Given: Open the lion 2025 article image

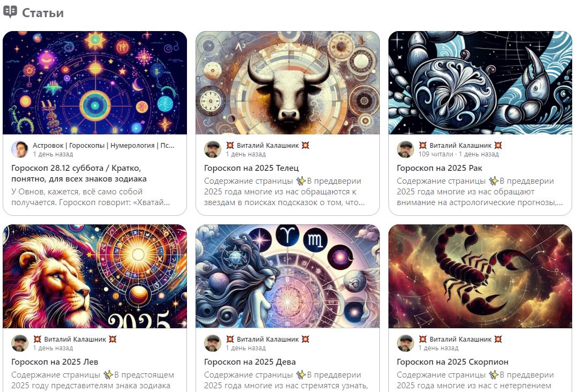Looking at the screenshot, I should [95, 276].
